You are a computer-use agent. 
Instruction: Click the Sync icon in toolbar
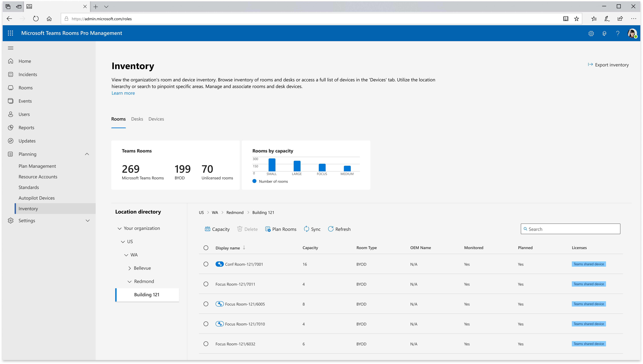tap(306, 229)
